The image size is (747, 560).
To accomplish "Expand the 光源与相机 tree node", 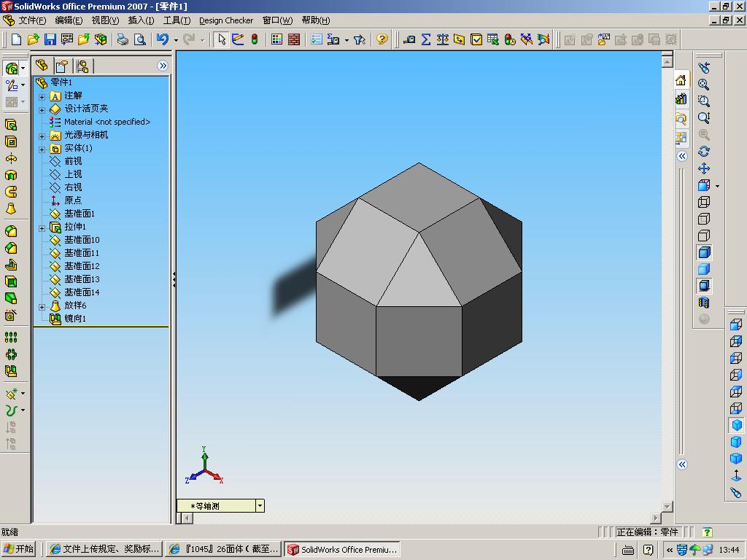I will pyautogui.click(x=42, y=136).
